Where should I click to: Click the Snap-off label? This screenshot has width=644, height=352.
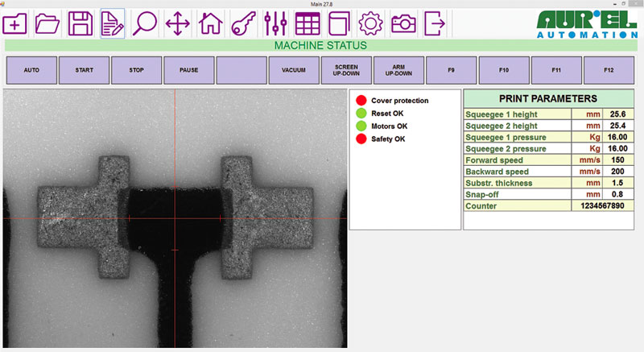point(481,194)
